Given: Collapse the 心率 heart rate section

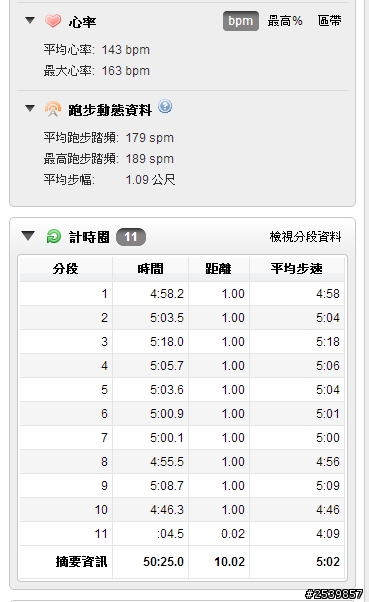Looking at the screenshot, I should point(30,20).
